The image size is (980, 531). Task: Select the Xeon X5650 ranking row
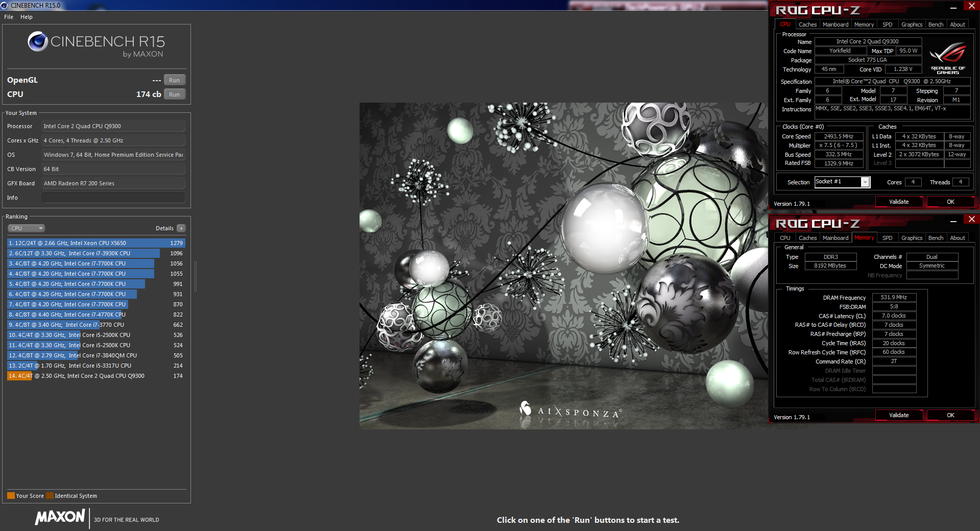(x=96, y=243)
